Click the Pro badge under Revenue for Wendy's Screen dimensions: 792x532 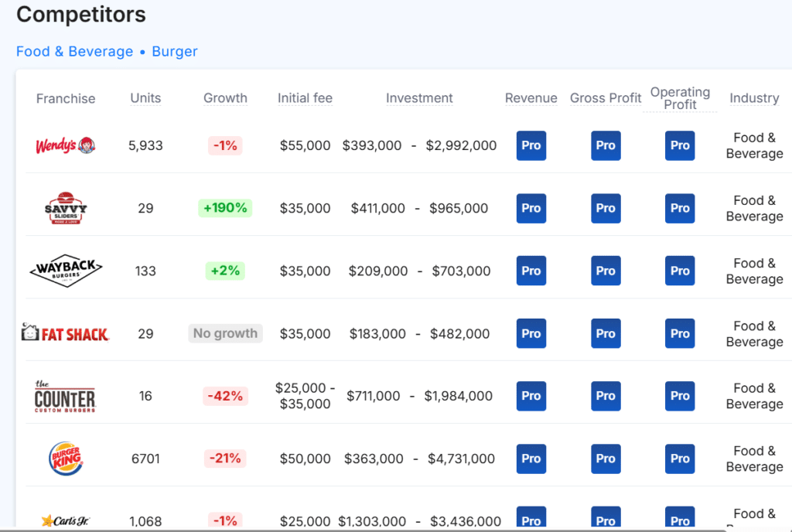tap(531, 145)
